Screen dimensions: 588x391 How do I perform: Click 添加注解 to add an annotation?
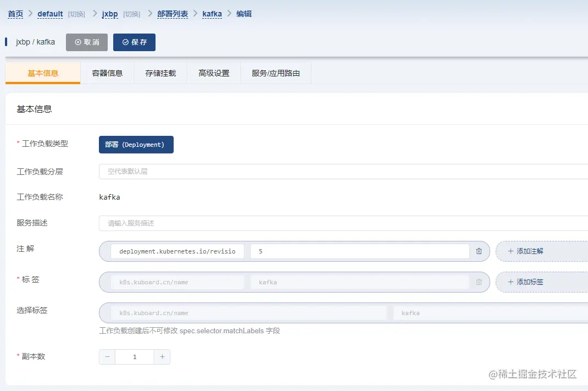[541, 251]
